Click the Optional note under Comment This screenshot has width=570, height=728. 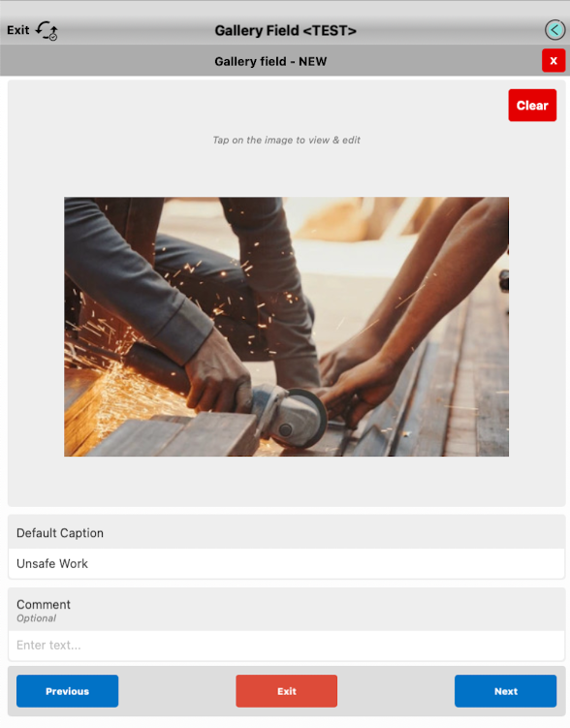click(36, 617)
